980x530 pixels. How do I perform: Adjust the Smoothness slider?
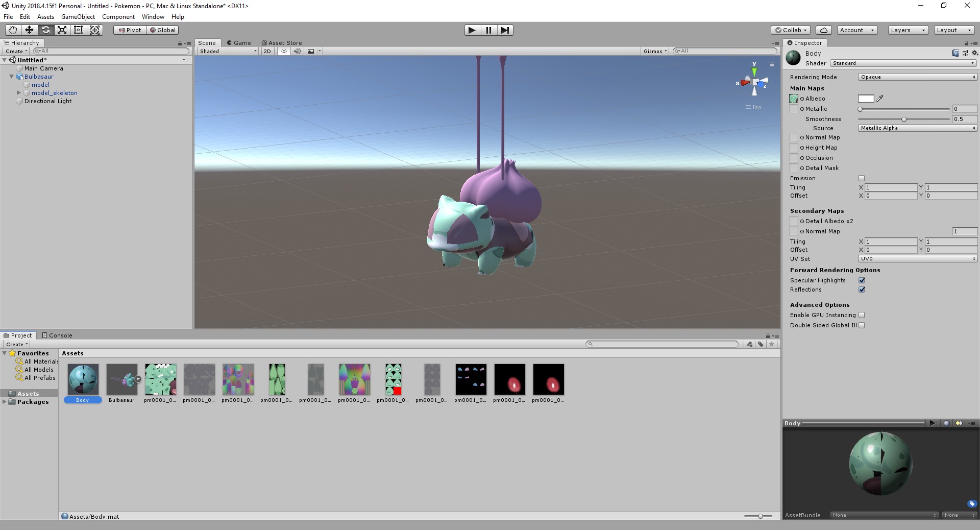pos(904,119)
